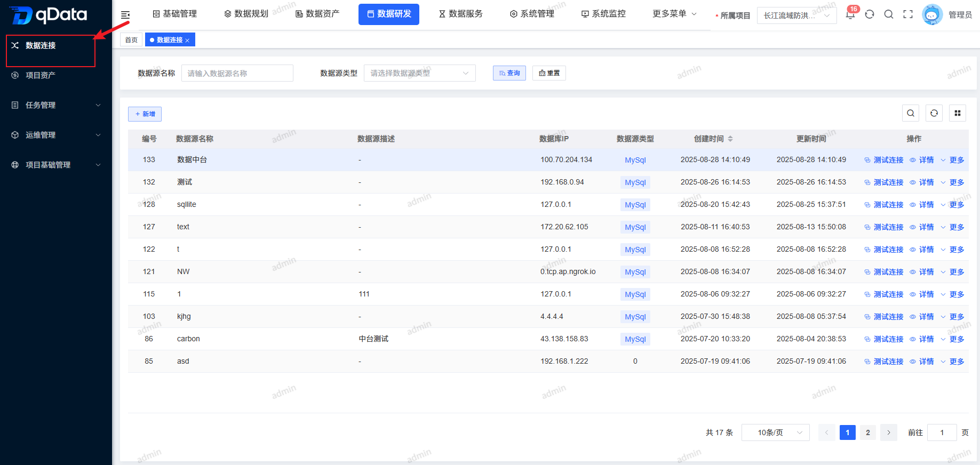Expand 运维管理 sidebar menu
This screenshot has width=980, height=465.
(x=56, y=135)
